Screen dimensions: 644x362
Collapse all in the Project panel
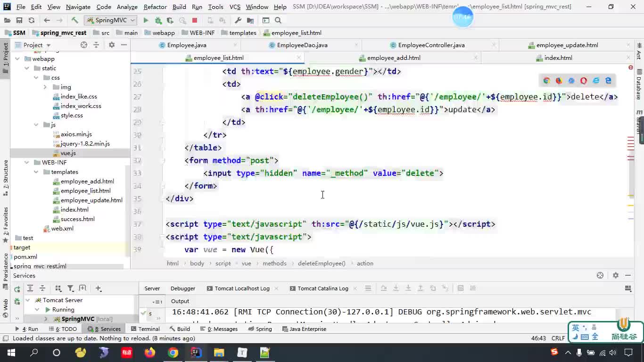tap(96, 45)
